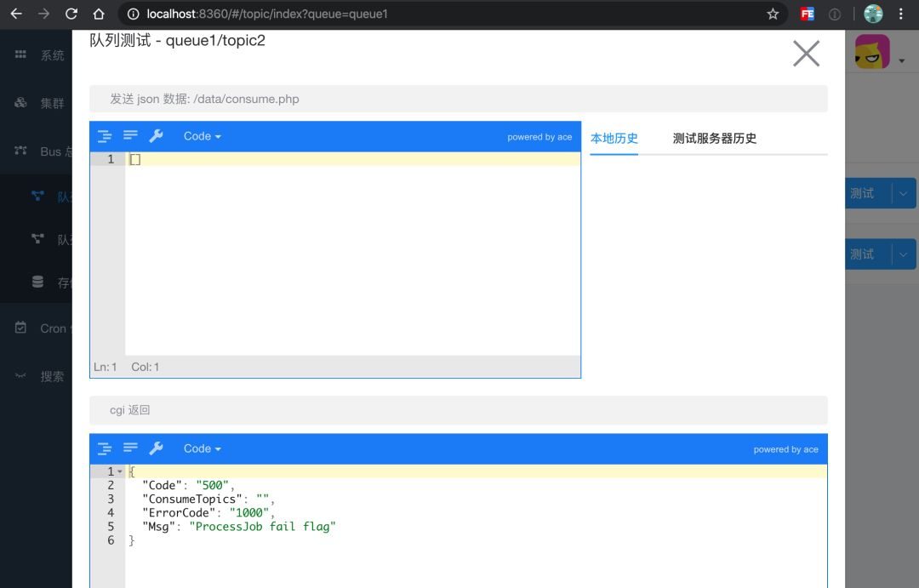Switch to the 测试服务器历史 tab
The height and width of the screenshot is (588, 919).
(x=715, y=139)
